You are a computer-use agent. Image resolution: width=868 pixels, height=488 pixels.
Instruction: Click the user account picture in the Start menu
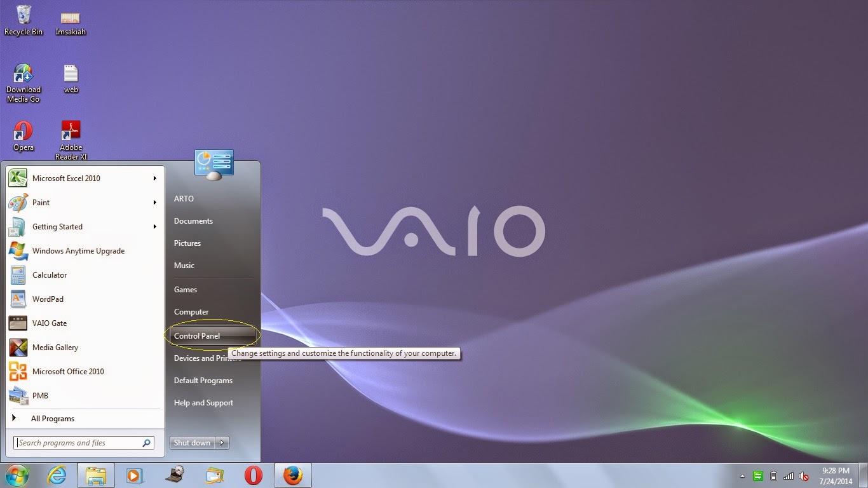pyautogui.click(x=214, y=165)
